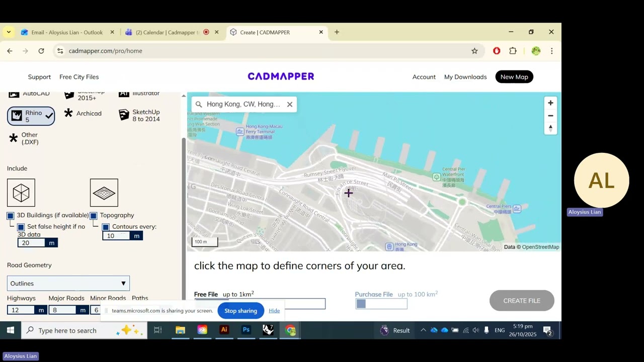
Task: Close the Outlook Email tab
Action: 112,32
